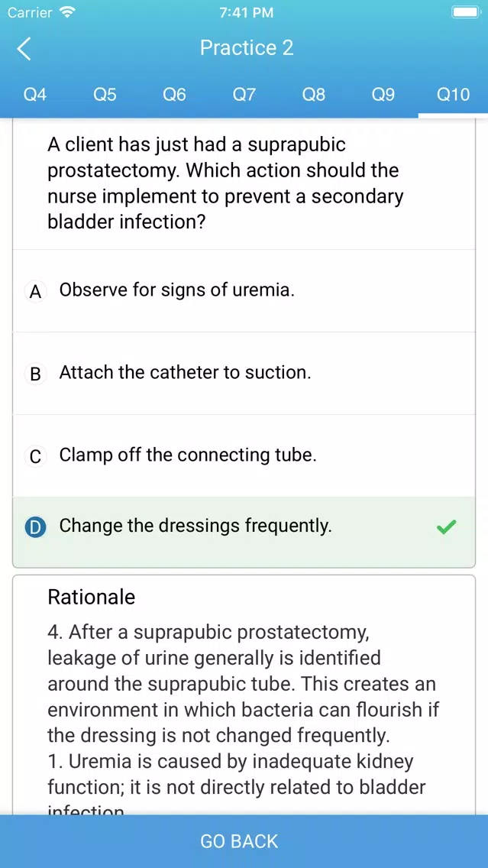Select the circled letter A option
This screenshot has height=868, width=488.
(35, 291)
